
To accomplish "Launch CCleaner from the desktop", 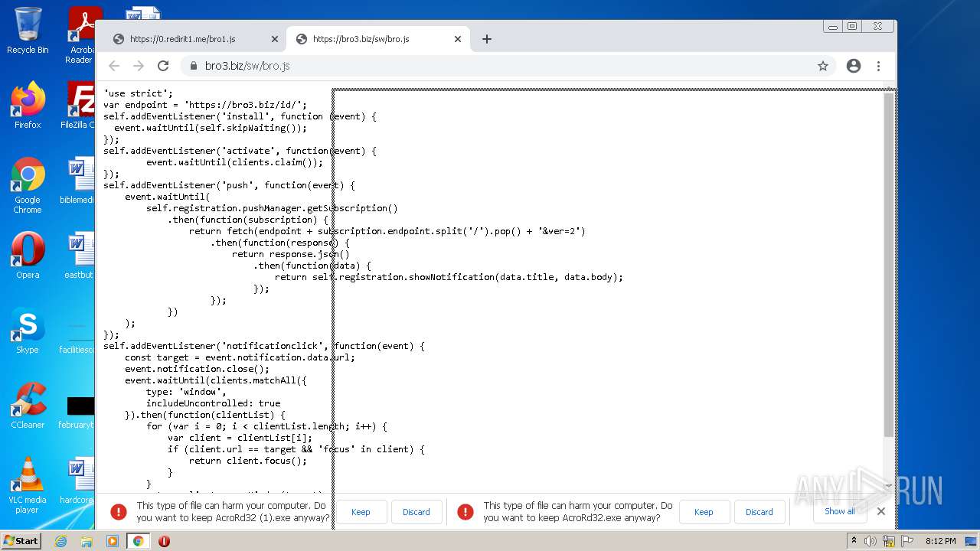I will 28,406.
